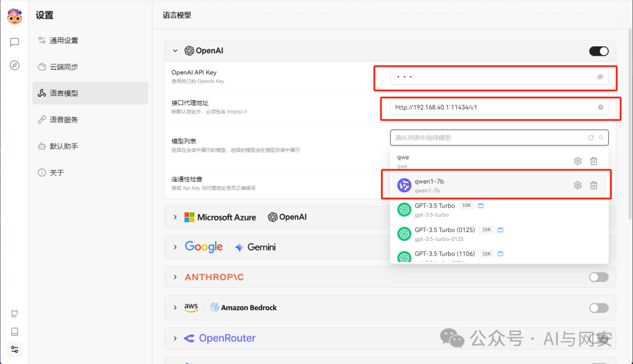
Task: Expand the Amazon Bedrock section
Action: coord(175,308)
